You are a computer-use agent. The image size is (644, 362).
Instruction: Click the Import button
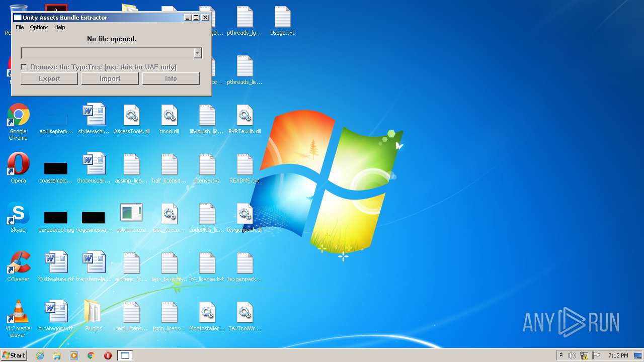110,78
